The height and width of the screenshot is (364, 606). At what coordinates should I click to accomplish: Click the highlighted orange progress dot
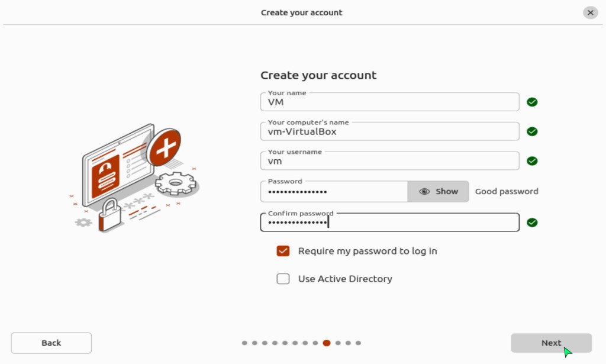coord(327,343)
